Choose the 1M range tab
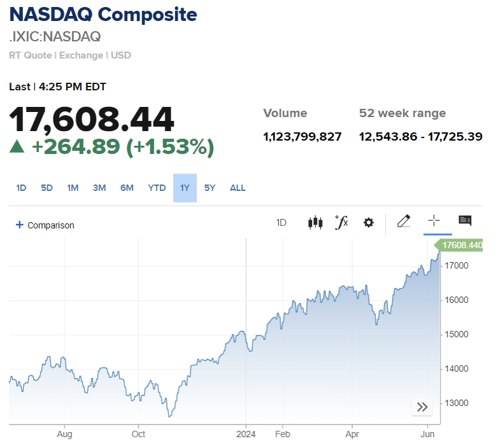 (73, 188)
